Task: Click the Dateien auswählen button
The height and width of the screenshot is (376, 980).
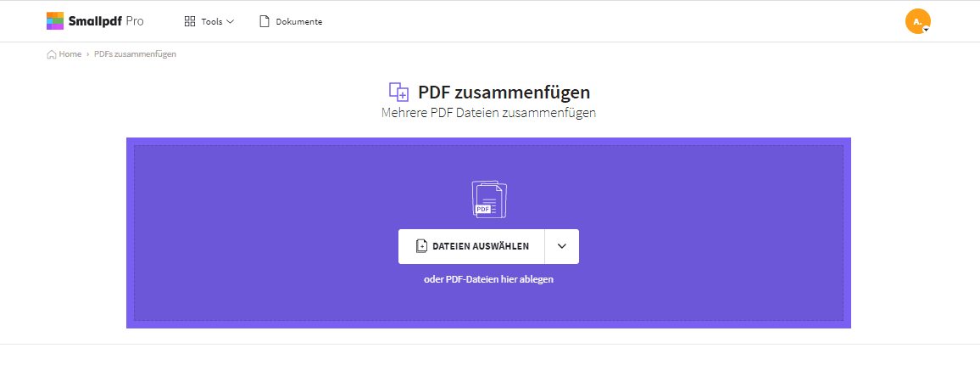Action: [x=471, y=246]
